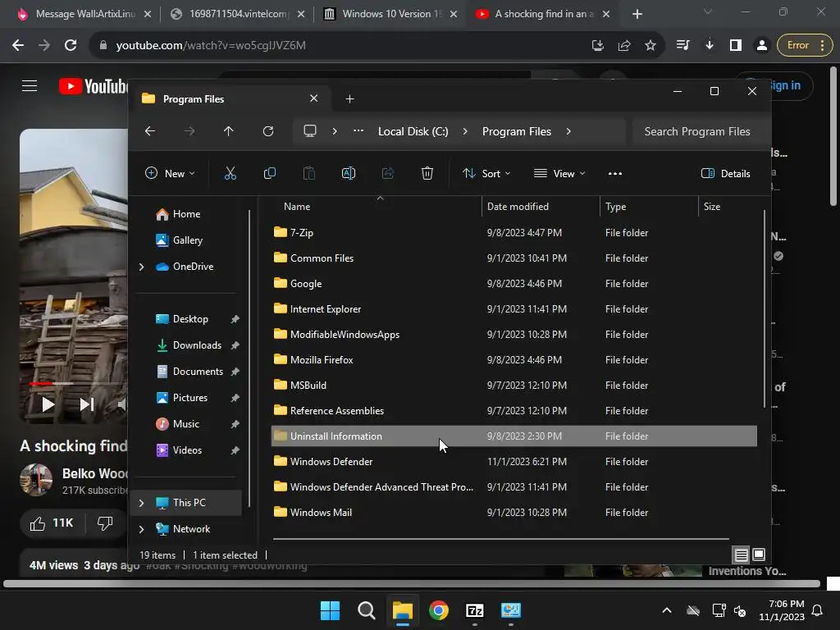The width and height of the screenshot is (840, 630).
Task: Select the Mozilla Firefox folder
Action: click(514, 360)
